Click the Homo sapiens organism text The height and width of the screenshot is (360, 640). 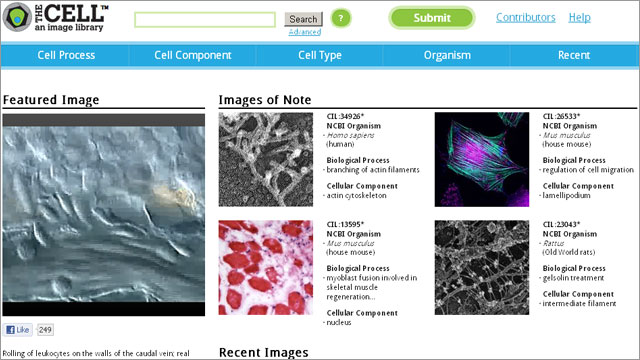[x=350, y=135]
